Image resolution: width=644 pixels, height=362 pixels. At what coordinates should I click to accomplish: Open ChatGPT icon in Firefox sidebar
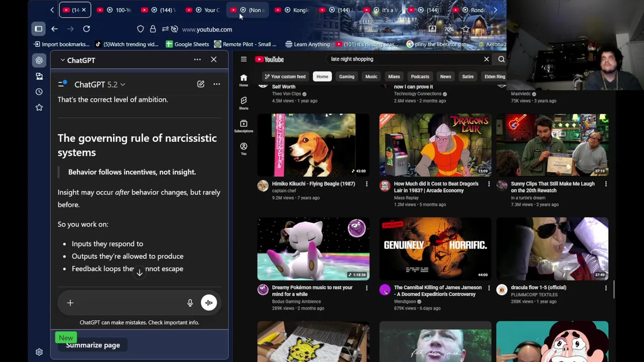[39, 60]
